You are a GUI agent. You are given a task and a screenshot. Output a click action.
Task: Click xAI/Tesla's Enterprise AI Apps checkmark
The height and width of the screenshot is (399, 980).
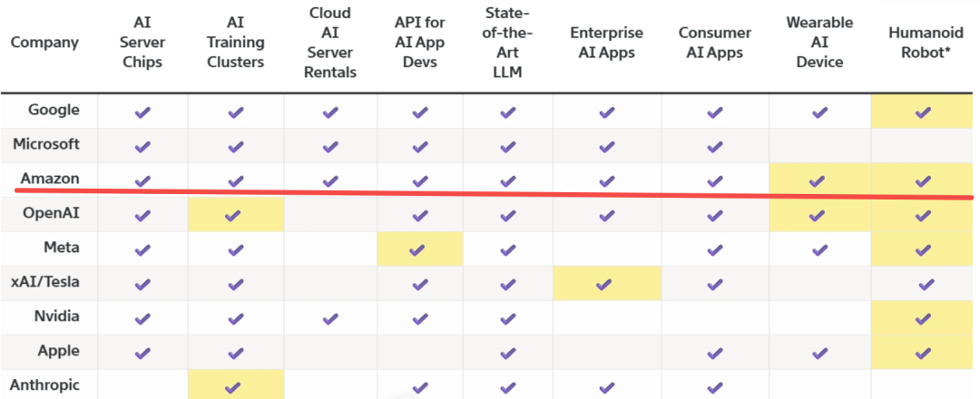(x=605, y=285)
